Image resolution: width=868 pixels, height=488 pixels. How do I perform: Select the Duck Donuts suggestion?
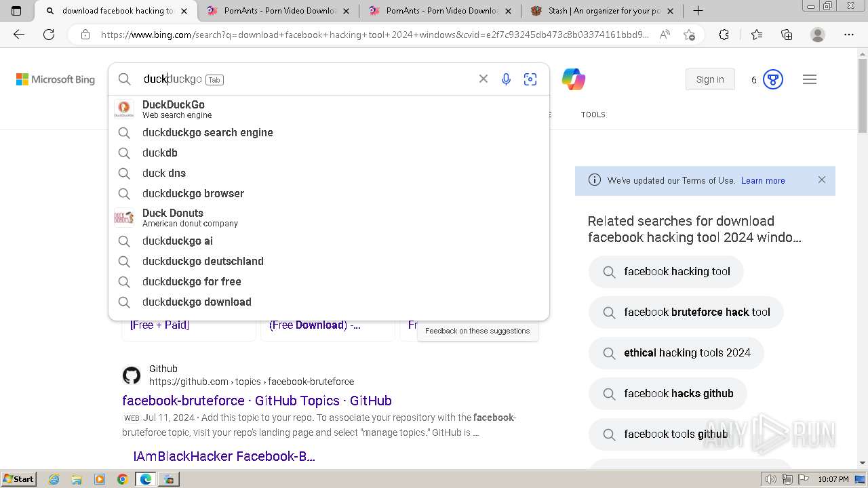pos(329,218)
